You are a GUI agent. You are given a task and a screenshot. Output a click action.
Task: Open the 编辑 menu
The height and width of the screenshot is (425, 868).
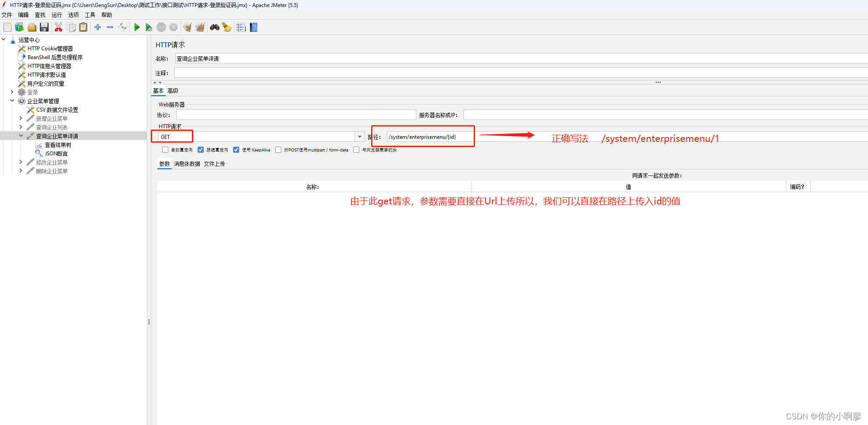tap(23, 15)
